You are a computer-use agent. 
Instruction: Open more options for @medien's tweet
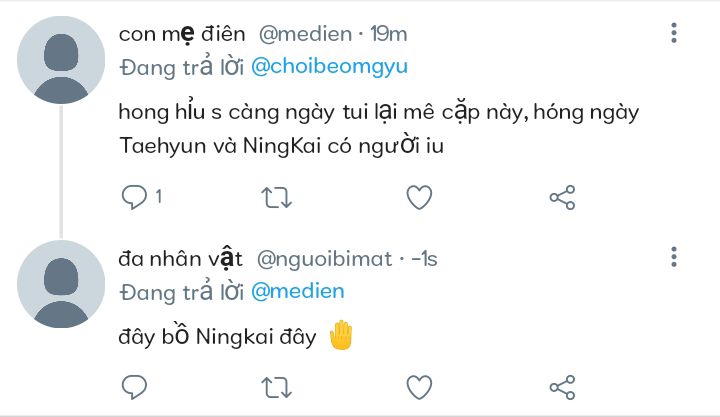click(x=674, y=33)
